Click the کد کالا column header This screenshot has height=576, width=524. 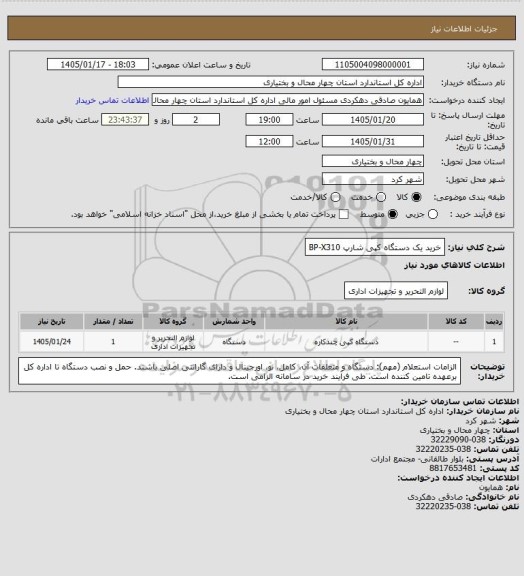(456, 321)
